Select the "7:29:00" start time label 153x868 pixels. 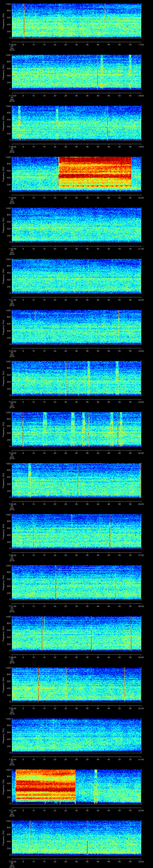point(12,709)
